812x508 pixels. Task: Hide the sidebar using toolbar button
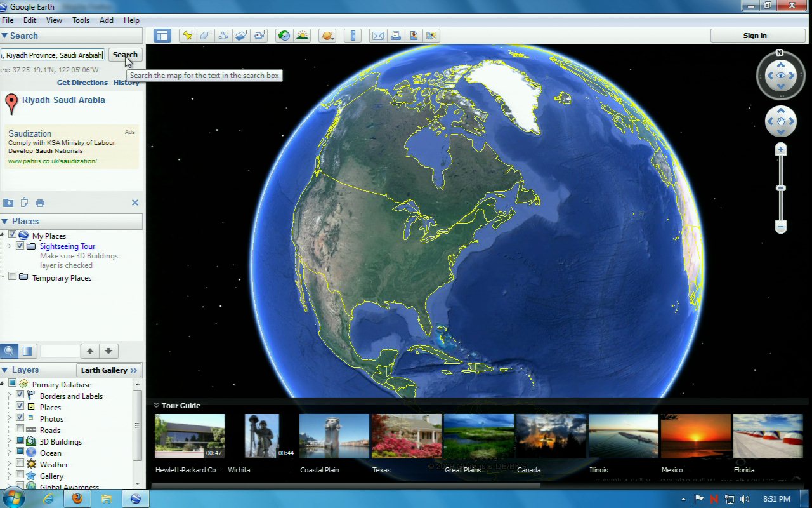[x=162, y=36]
